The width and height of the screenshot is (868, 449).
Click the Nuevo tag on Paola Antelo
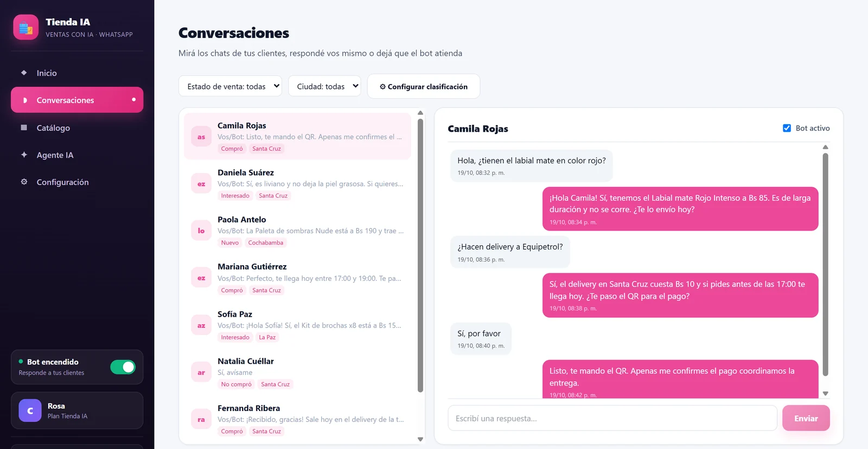click(x=230, y=242)
